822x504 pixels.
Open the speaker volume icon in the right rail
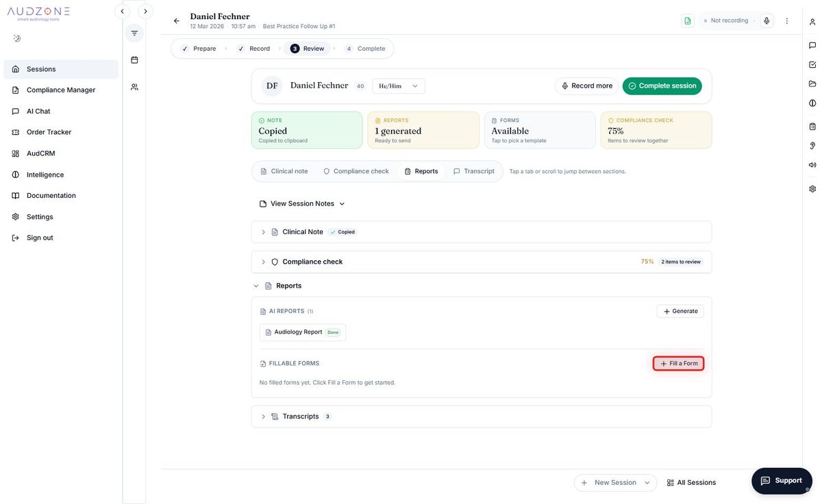pyautogui.click(x=812, y=164)
